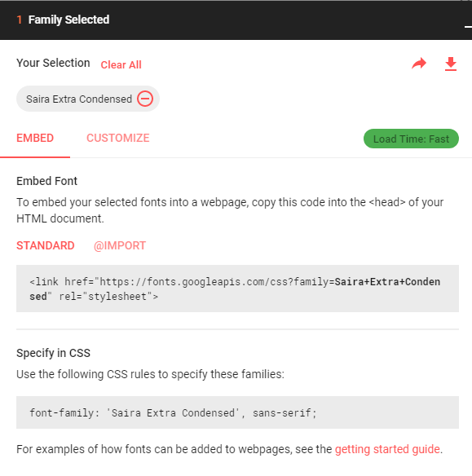Image resolution: width=472 pixels, height=476 pixels.
Task: Click the Saira Extra Condensed chip
Action: 88,99
